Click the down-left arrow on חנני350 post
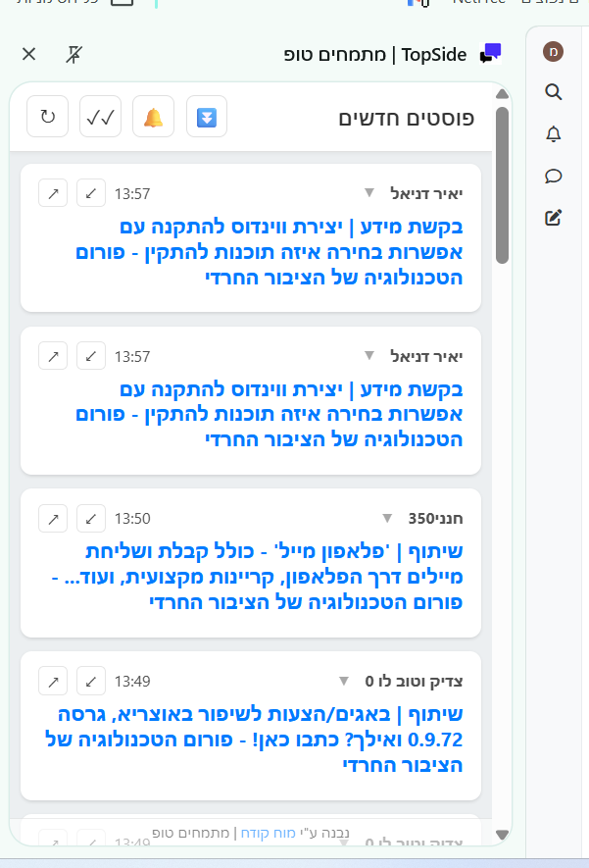 pyautogui.click(x=91, y=518)
